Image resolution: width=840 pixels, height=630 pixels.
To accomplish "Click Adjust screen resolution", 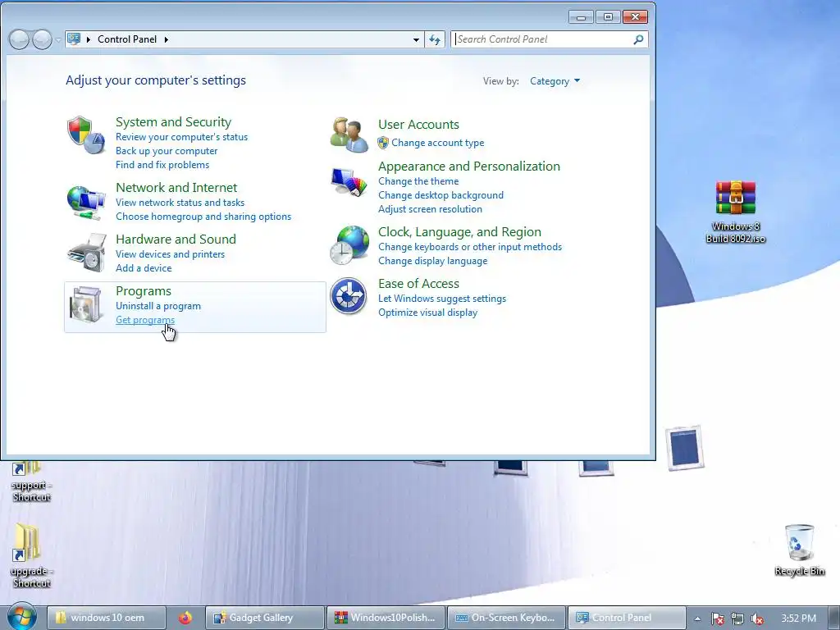I will 430,209.
